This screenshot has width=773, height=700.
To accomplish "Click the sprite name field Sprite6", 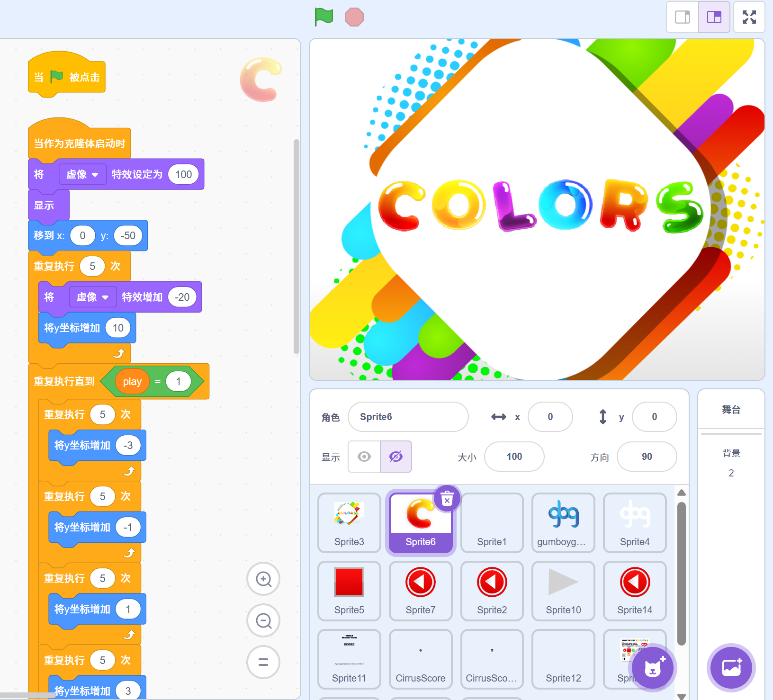I will pos(408,417).
